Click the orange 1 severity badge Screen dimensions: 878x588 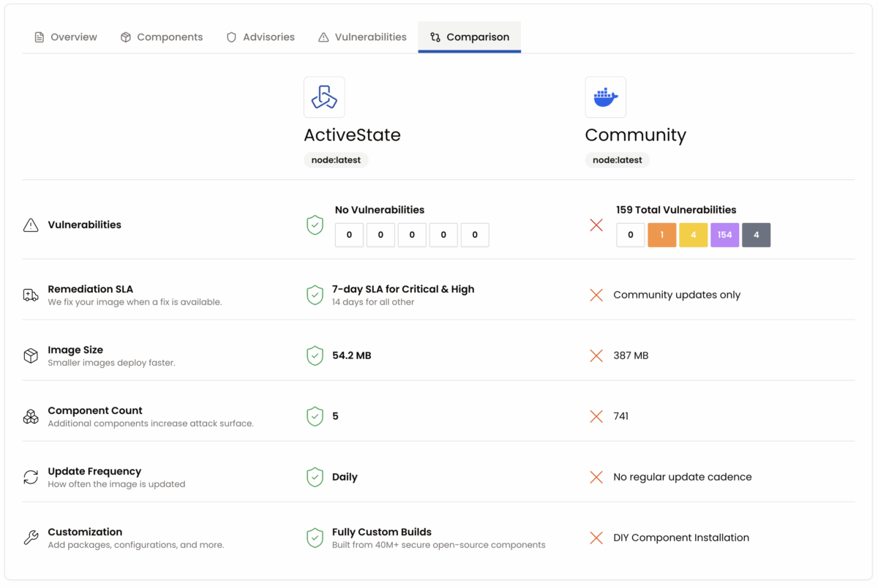[x=661, y=235]
